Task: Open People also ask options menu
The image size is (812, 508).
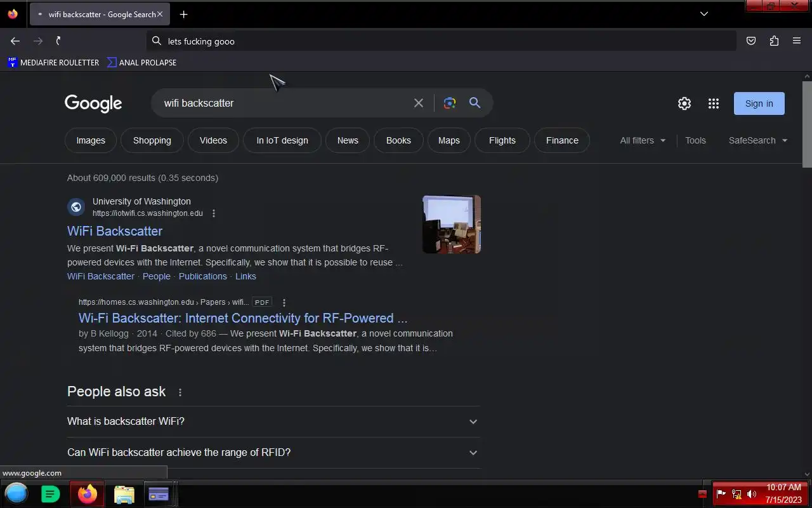Action: point(180,392)
